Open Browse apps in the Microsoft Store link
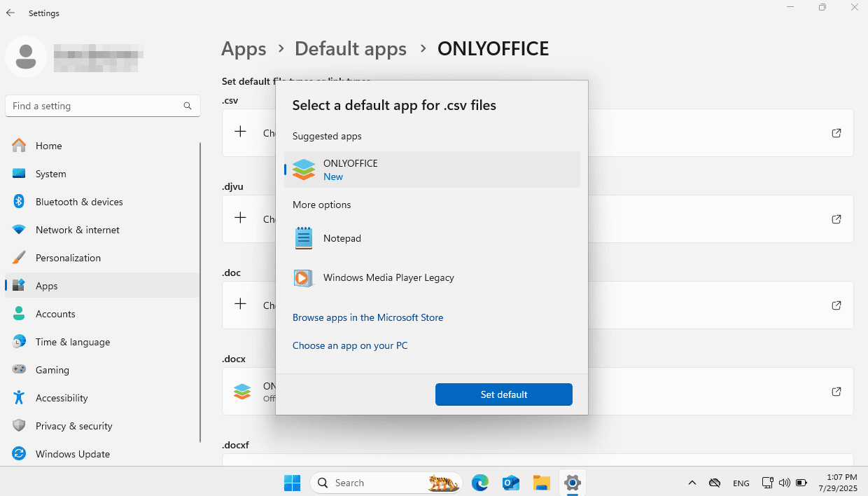The width and height of the screenshot is (868, 496). coord(367,317)
